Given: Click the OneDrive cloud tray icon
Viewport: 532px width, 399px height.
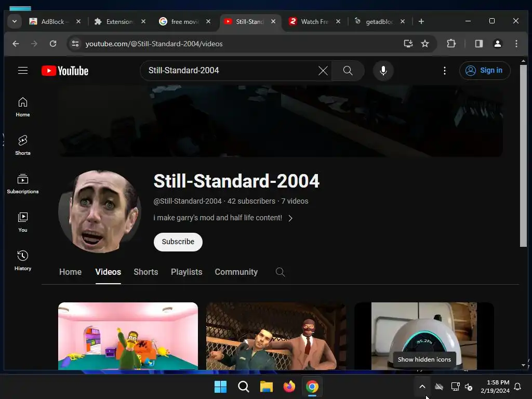Looking at the screenshot, I should click(439, 387).
